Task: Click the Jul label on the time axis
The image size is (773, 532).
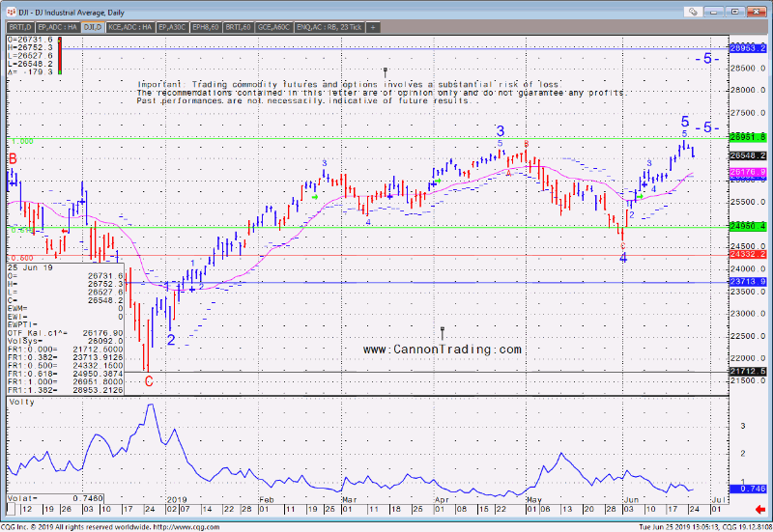Action: coord(716,507)
